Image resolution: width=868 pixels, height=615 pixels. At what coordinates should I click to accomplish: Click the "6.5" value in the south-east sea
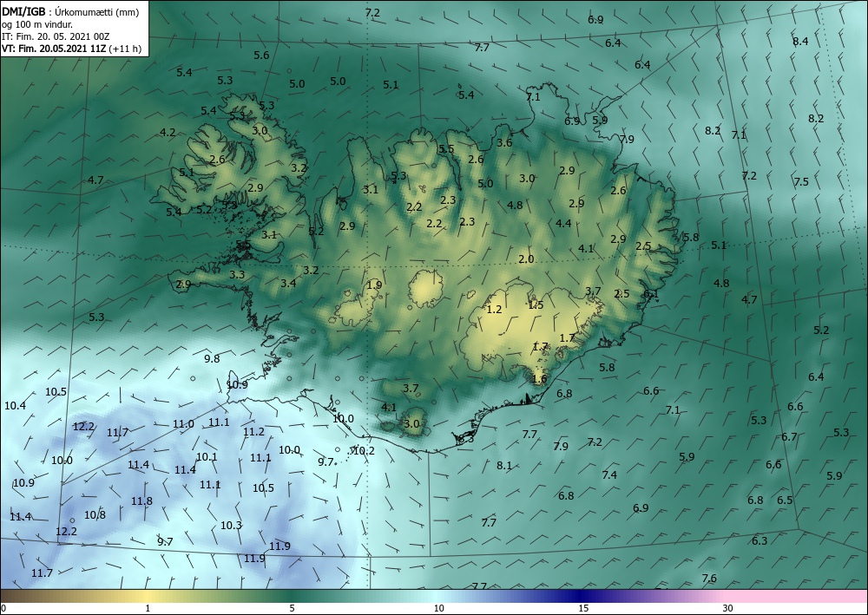tap(785, 501)
